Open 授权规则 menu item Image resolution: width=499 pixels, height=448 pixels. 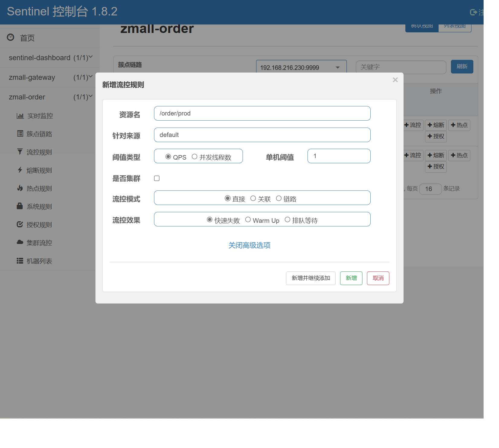pos(39,225)
